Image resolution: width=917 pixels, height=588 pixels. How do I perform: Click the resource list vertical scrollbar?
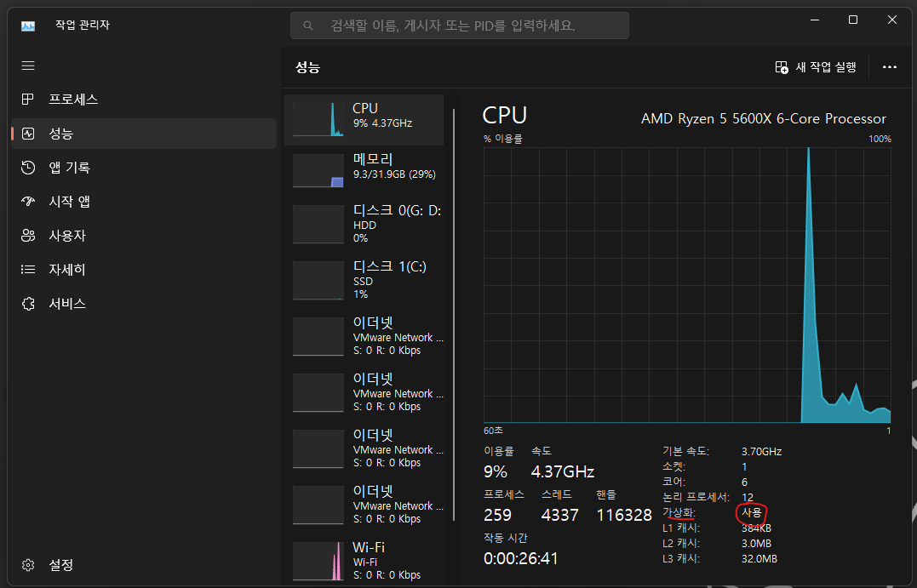point(454,315)
